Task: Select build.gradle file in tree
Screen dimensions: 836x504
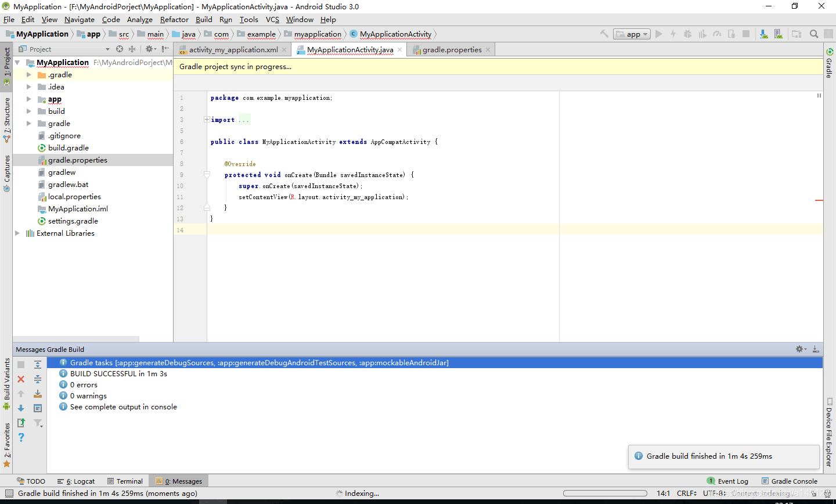Action: [69, 148]
